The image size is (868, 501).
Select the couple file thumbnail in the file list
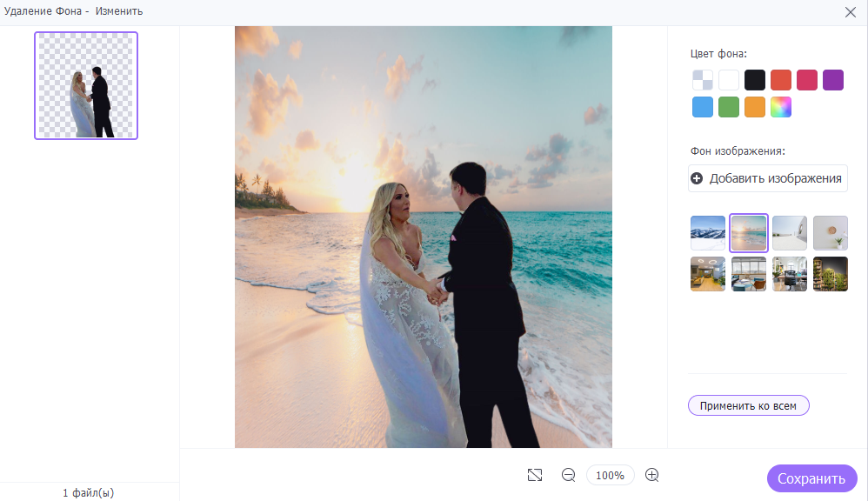click(86, 85)
